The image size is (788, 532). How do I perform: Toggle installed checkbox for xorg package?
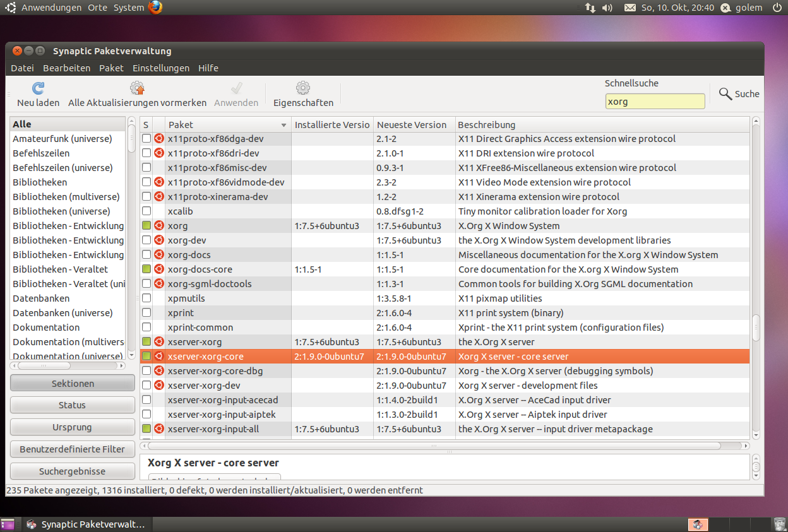click(x=146, y=226)
